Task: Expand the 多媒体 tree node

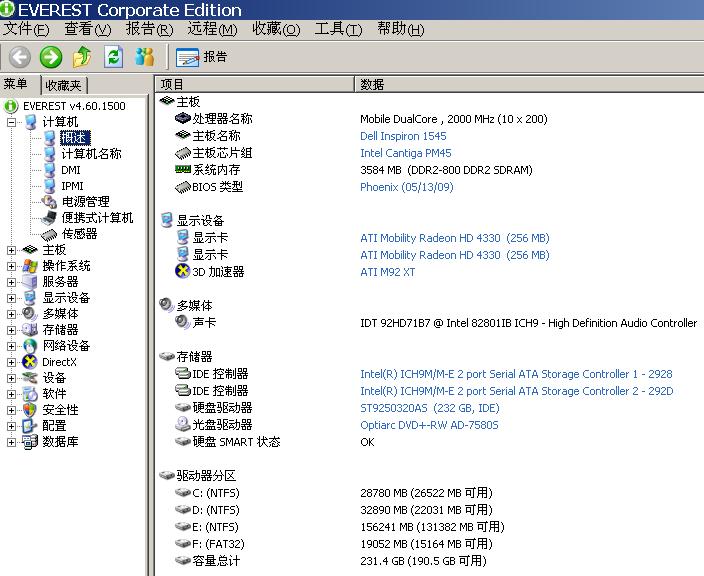Action: coord(12,314)
